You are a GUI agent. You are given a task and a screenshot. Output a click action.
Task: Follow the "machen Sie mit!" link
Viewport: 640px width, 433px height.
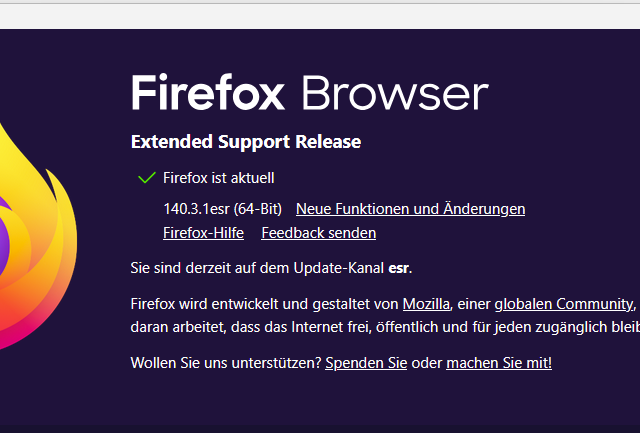pos(498,362)
